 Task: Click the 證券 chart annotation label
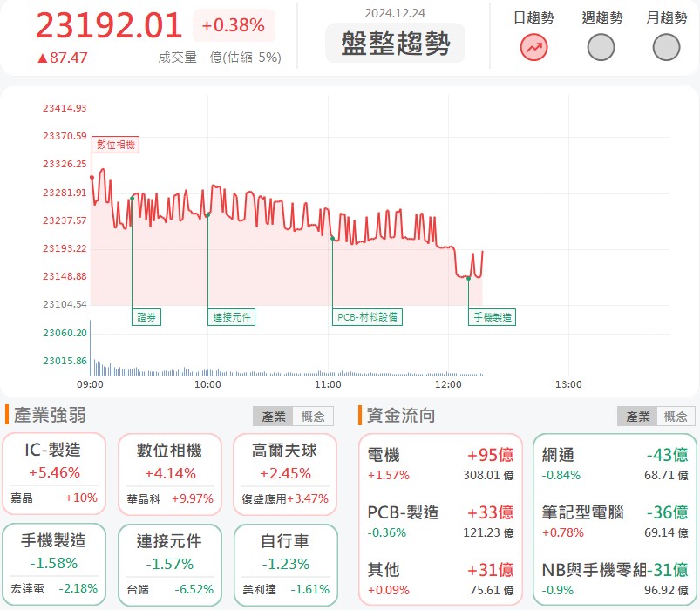point(146,317)
